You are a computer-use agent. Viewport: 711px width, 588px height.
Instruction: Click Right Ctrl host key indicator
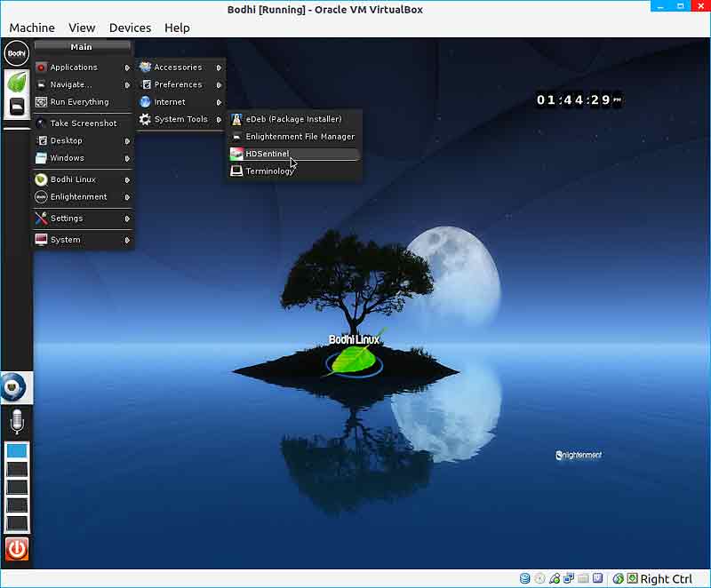pos(666,579)
